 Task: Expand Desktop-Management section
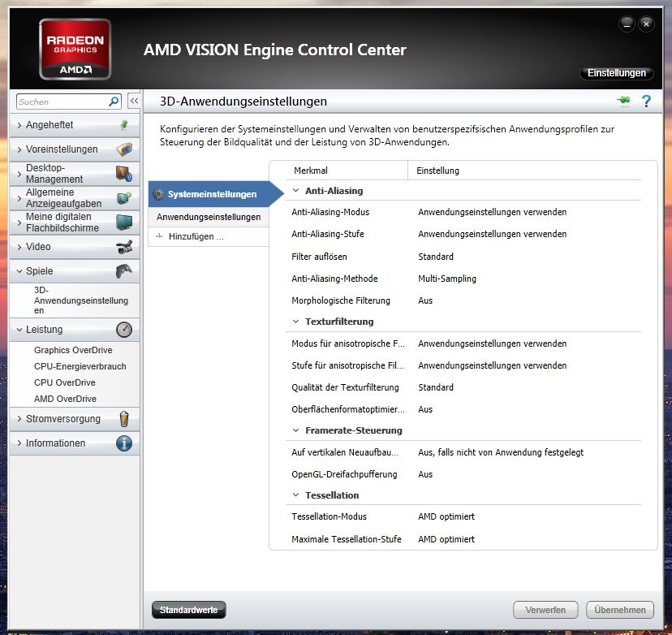(19, 174)
